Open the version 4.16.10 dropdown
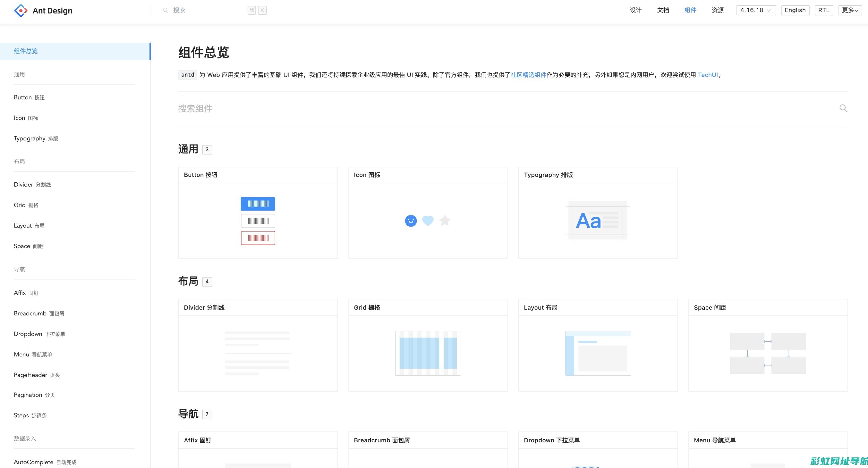Image resolution: width=868 pixels, height=468 pixels. [x=755, y=10]
